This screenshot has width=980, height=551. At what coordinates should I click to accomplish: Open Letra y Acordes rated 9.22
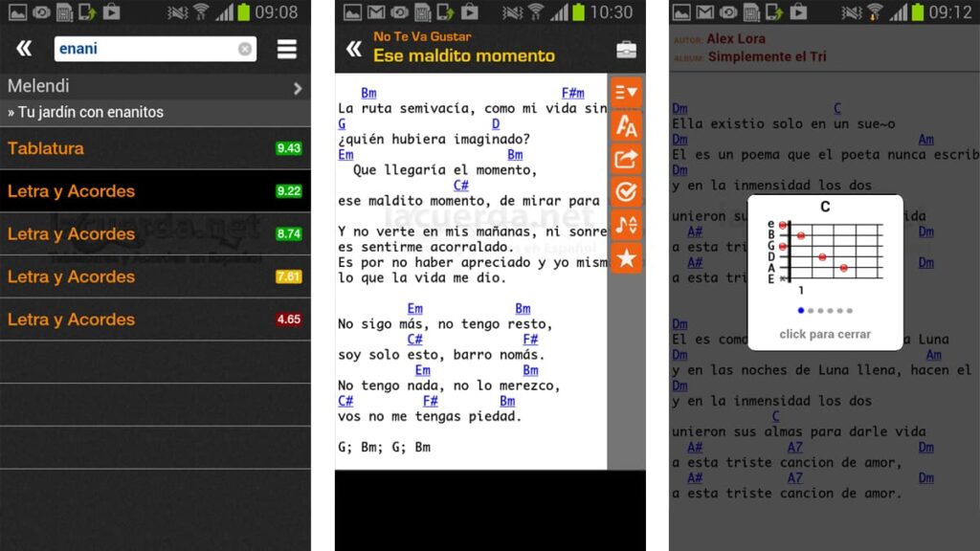click(x=155, y=191)
